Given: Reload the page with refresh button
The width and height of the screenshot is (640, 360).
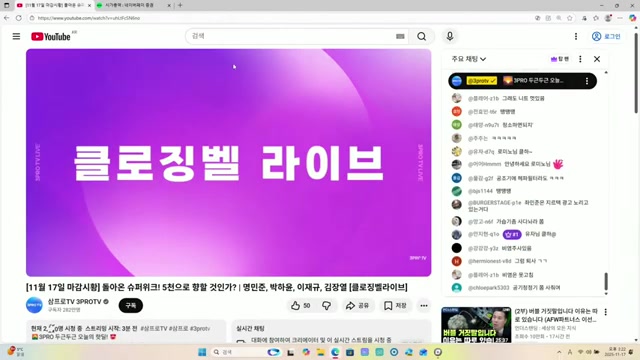Looking at the screenshot, I should 19,18.
